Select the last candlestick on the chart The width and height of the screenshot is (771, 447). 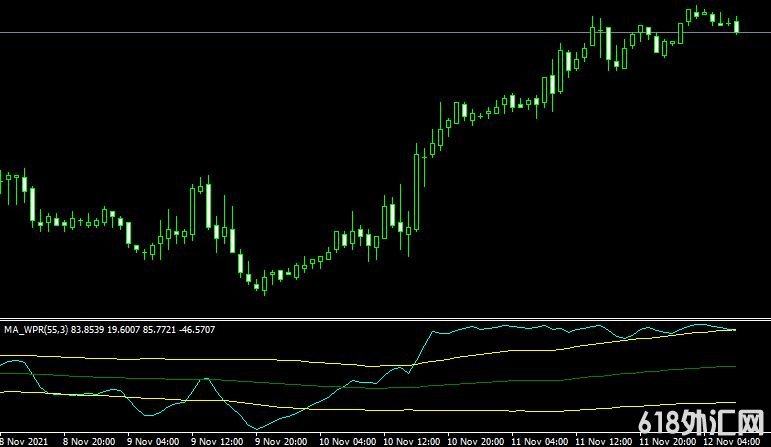pyautogui.click(x=737, y=26)
